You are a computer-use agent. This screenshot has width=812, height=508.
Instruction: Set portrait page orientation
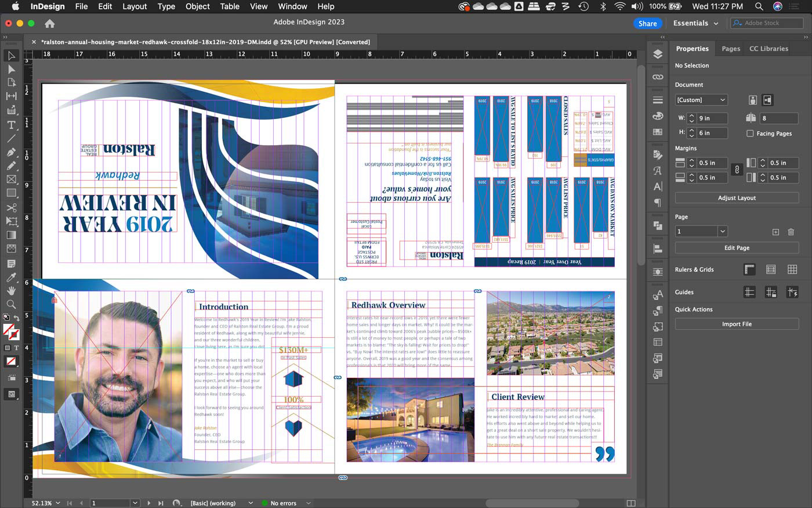pyautogui.click(x=752, y=100)
